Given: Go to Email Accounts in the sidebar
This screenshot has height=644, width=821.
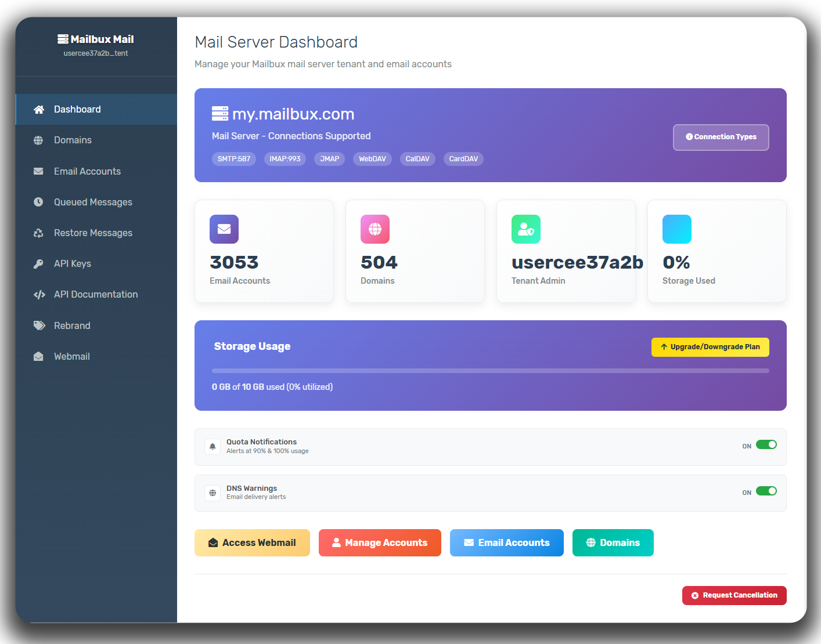Looking at the screenshot, I should pyautogui.click(x=96, y=171).
